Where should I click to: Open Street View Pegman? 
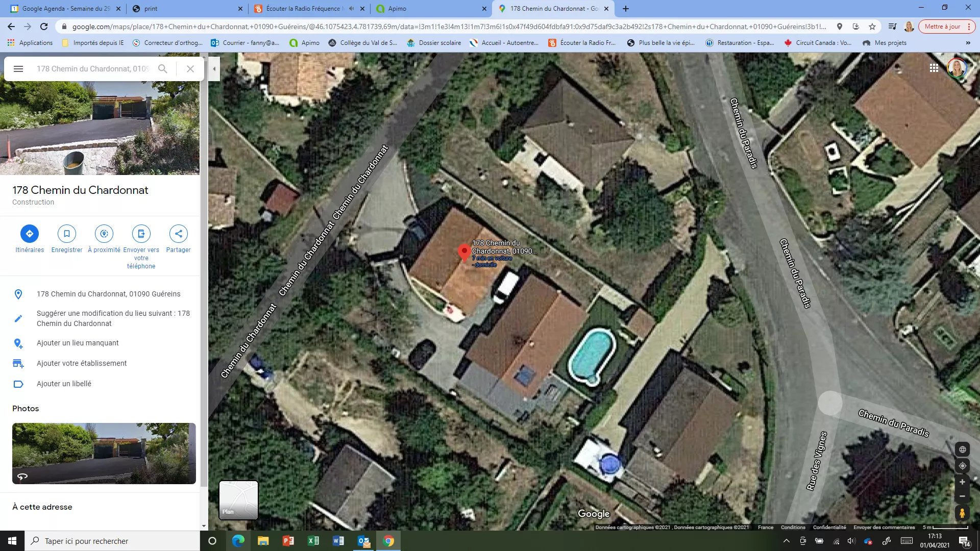click(962, 513)
